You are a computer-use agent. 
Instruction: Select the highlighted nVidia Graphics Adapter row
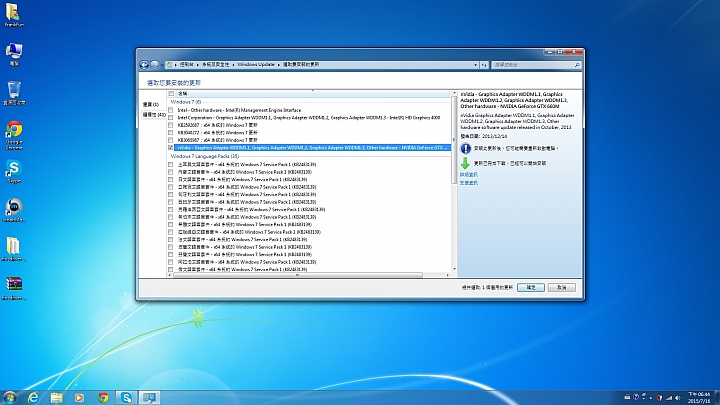312,148
